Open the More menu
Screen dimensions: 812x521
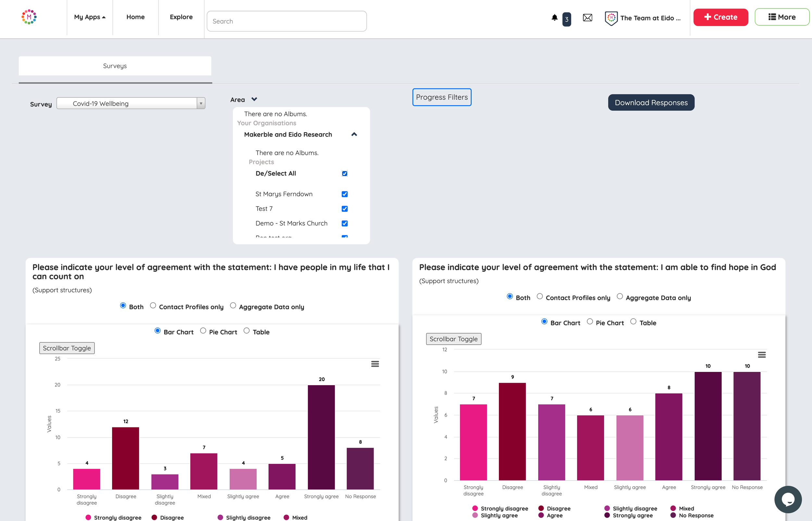[x=781, y=17]
